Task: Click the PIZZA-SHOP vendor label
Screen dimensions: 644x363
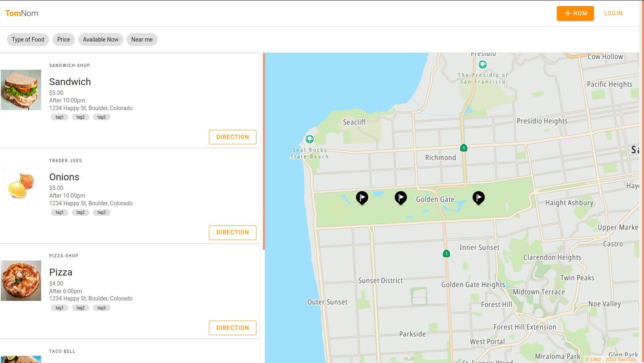Action: point(64,256)
